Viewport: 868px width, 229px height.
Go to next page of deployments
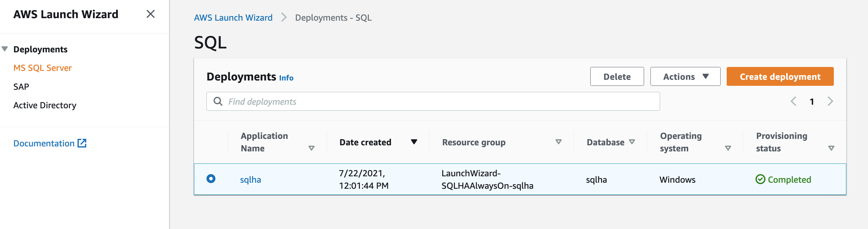coord(830,102)
